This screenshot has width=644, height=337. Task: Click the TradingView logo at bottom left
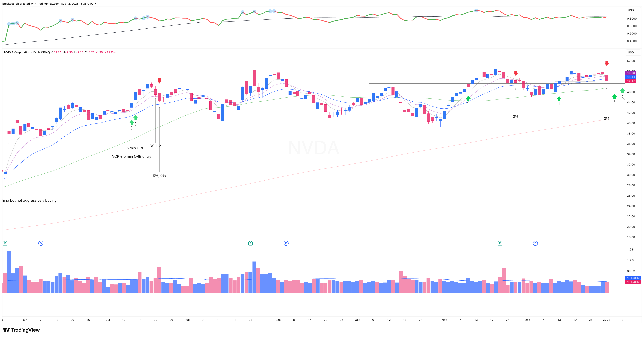click(x=21, y=330)
